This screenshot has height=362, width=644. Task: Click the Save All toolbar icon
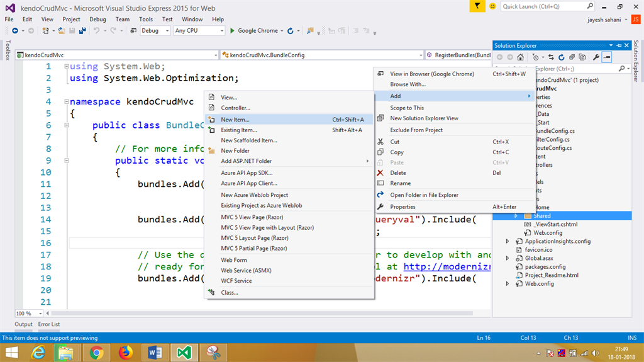coord(82,30)
